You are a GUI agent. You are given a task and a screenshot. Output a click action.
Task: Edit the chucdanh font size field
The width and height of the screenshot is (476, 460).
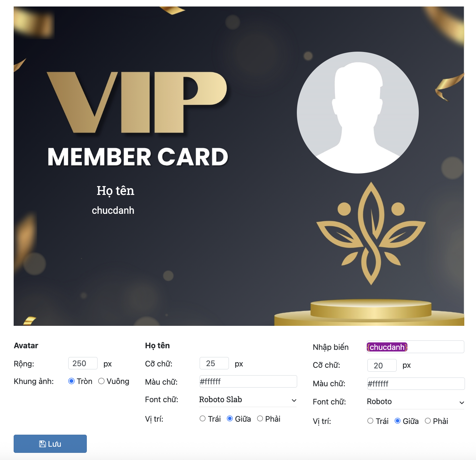382,365
